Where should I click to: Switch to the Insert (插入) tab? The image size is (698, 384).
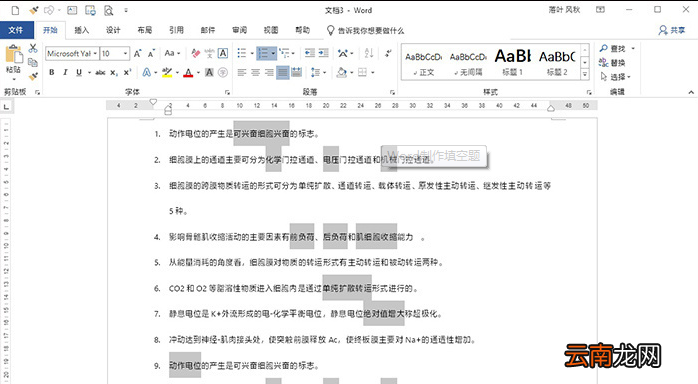click(81, 30)
